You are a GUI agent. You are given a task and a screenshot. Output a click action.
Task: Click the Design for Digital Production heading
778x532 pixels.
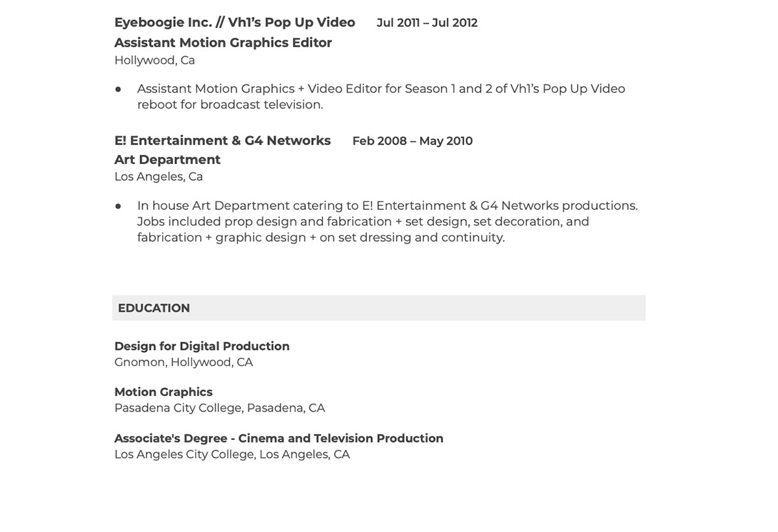202,346
